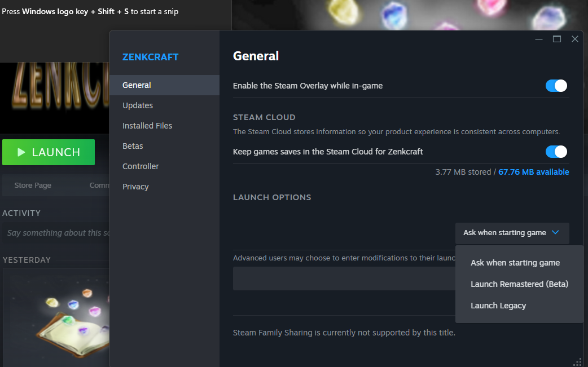Viewport: 588px width, 367px height.
Task: Click the launch options text field
Action: pos(344,278)
